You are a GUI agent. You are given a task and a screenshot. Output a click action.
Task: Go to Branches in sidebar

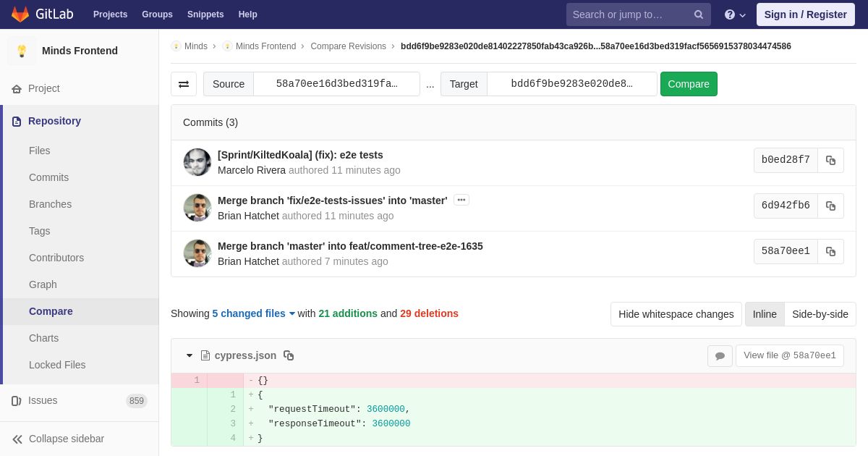tap(50, 204)
